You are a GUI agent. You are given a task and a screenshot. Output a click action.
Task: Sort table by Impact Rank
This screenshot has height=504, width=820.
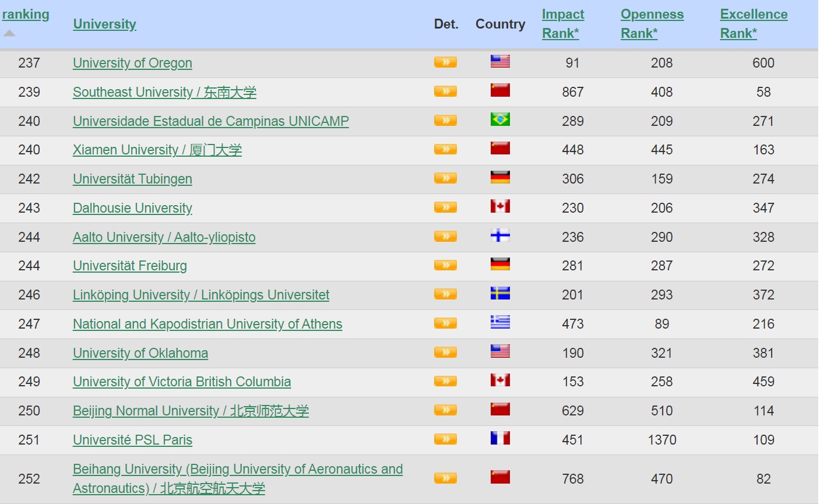click(x=562, y=23)
